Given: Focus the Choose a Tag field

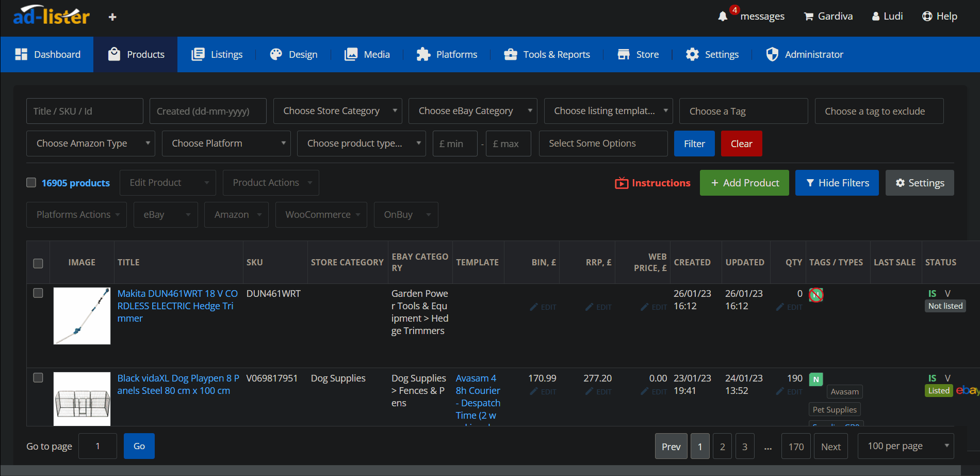Looking at the screenshot, I should (744, 111).
